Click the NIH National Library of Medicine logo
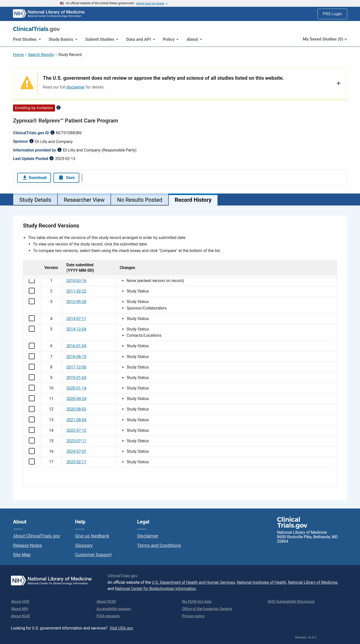 coord(49,13)
